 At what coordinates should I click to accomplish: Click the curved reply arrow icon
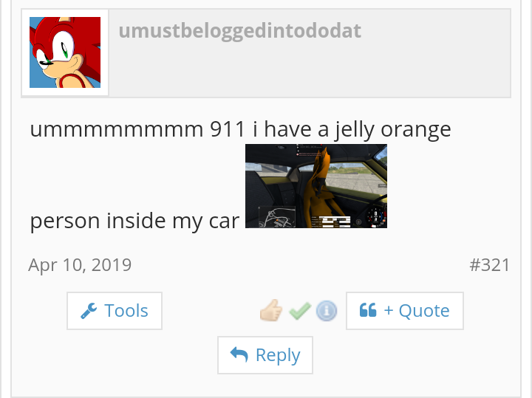coord(239,354)
